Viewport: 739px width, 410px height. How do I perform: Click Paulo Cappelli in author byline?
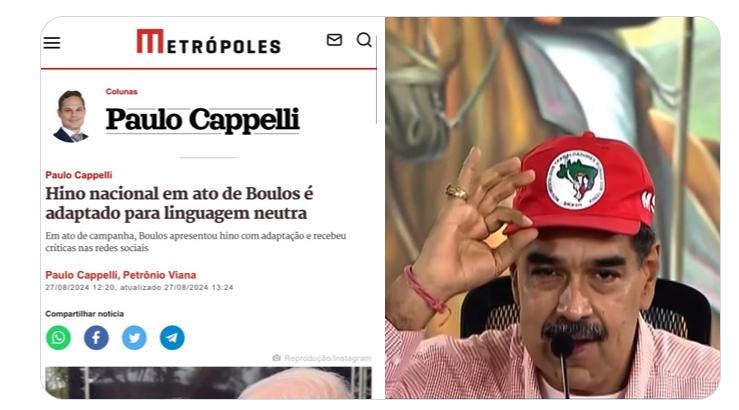[81, 275]
